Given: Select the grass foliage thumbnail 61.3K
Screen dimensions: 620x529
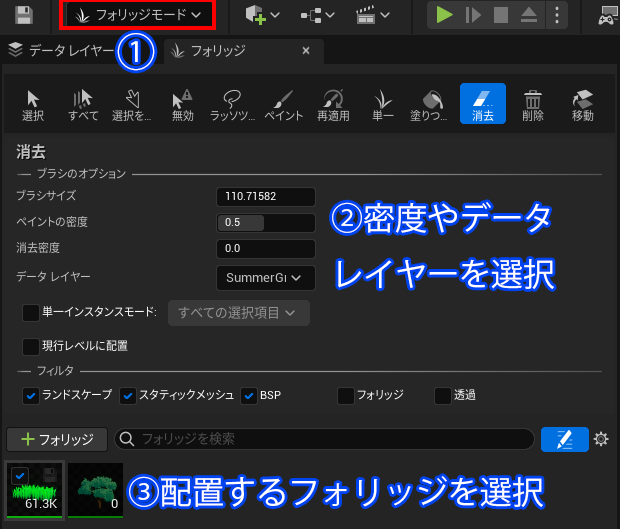Looking at the screenshot, I should 35,490.
